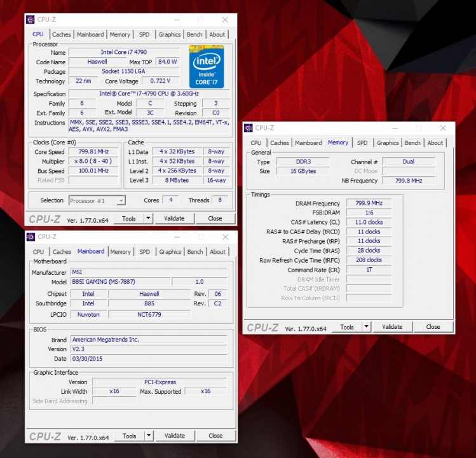Click Tools button in the CPU window
The image size is (476, 458).
tap(129, 219)
